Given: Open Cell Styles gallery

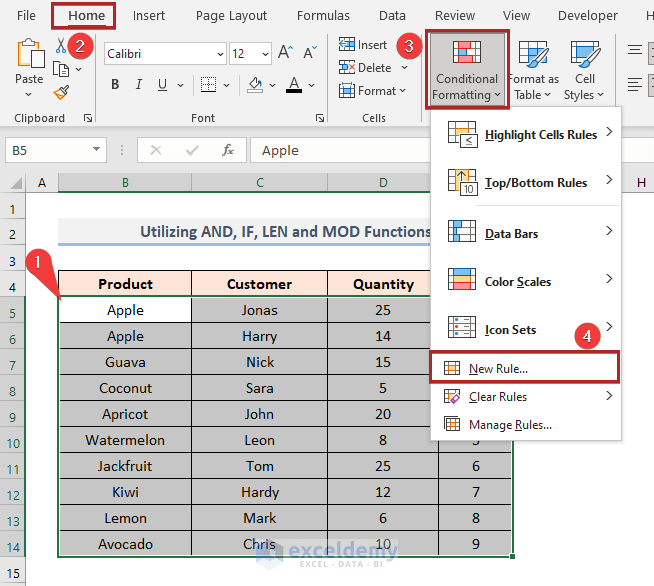Looking at the screenshot, I should [x=584, y=70].
